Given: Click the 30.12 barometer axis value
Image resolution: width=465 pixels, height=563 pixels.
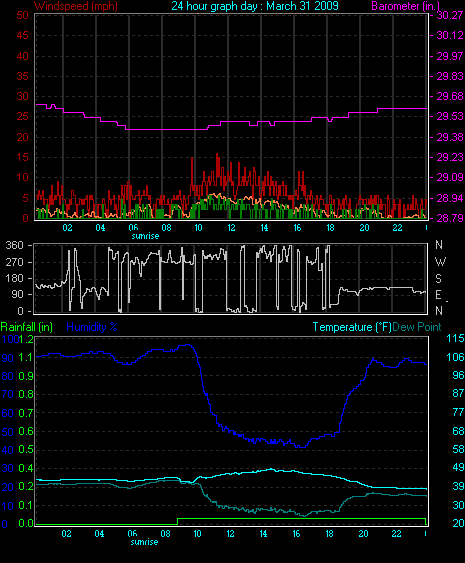Looking at the screenshot, I should (x=450, y=35).
